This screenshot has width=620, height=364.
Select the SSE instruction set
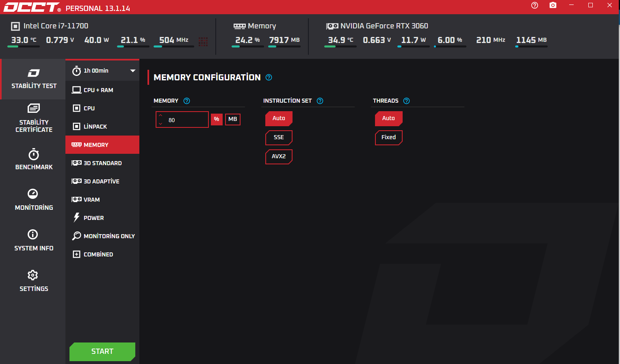279,138
